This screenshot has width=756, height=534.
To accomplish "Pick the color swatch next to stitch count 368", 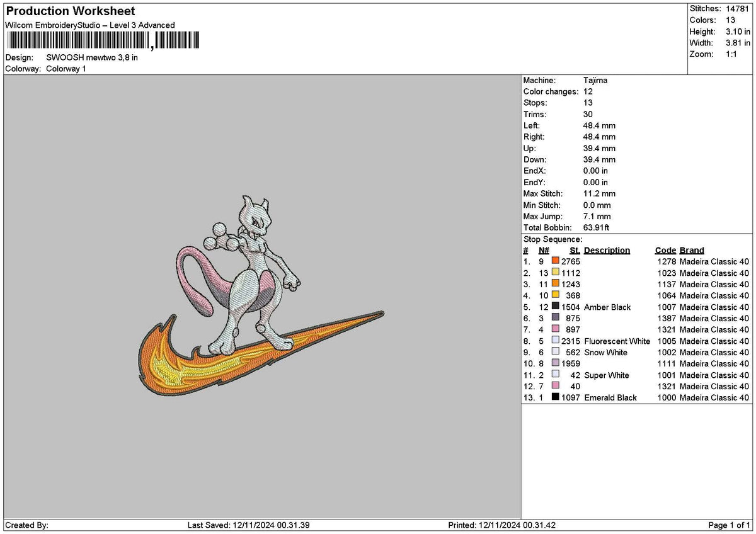I will click(x=555, y=295).
